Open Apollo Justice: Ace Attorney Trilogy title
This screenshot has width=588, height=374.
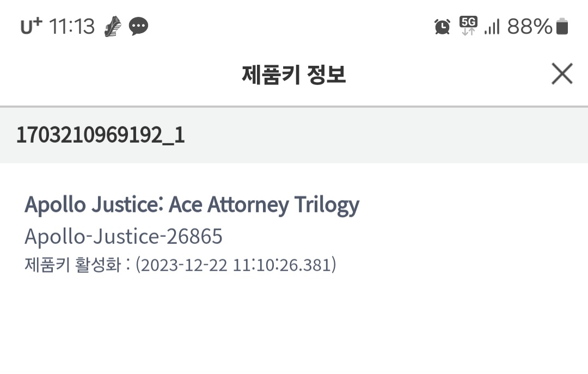(x=192, y=205)
